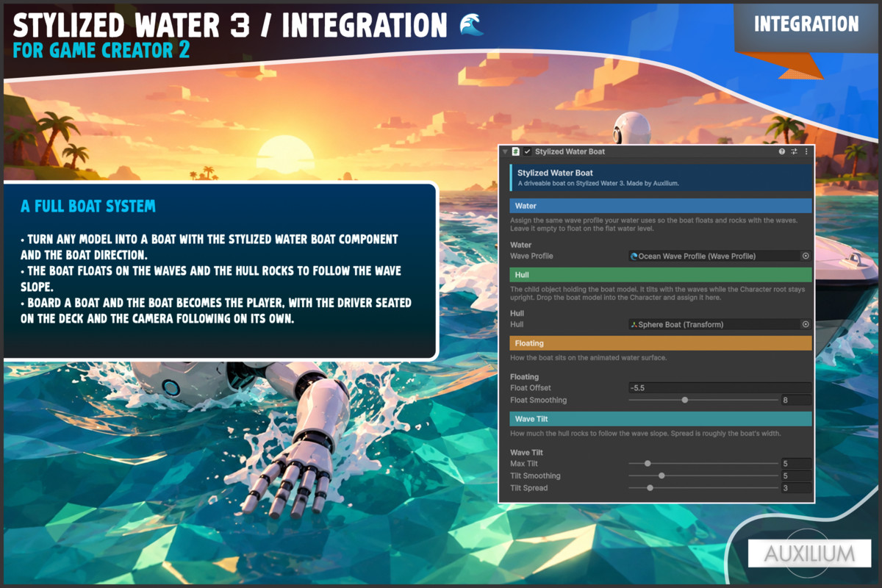The width and height of the screenshot is (882, 588).
Task: Click the 'A FULL BOAT SYSTEM' heading
Action: click(88, 207)
